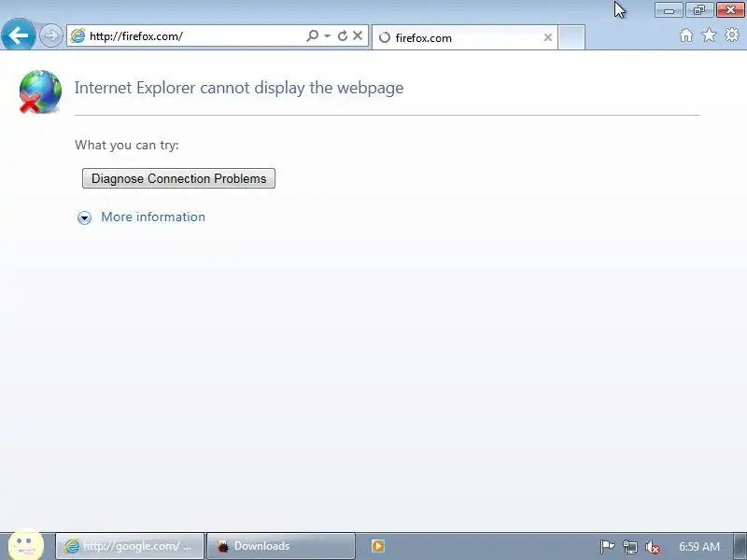Click the More information link text
The width and height of the screenshot is (747, 560).
click(x=153, y=217)
